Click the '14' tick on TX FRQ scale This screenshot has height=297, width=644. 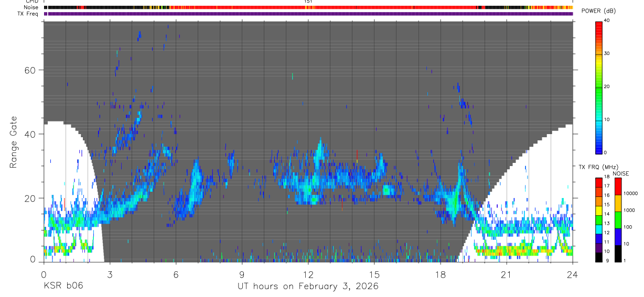(x=608, y=215)
